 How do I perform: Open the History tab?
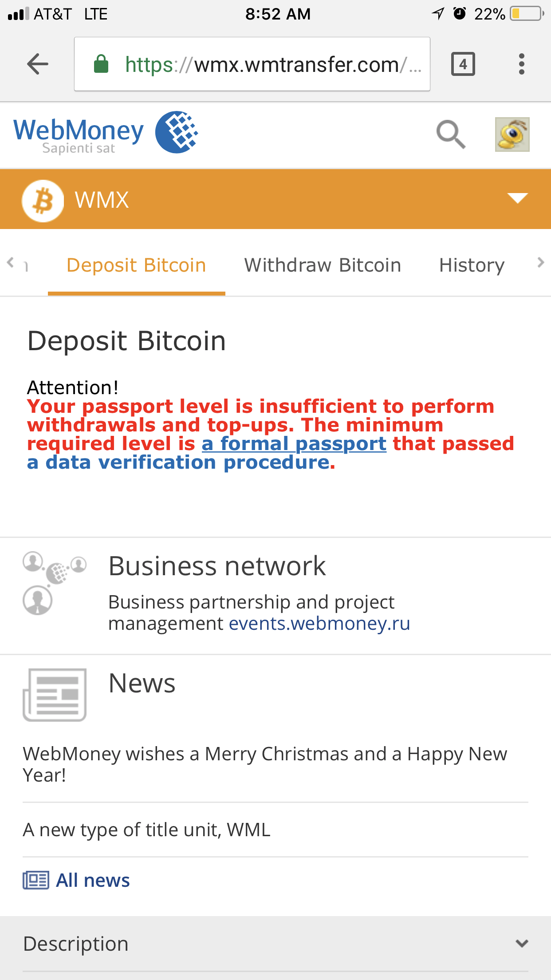pyautogui.click(x=472, y=265)
